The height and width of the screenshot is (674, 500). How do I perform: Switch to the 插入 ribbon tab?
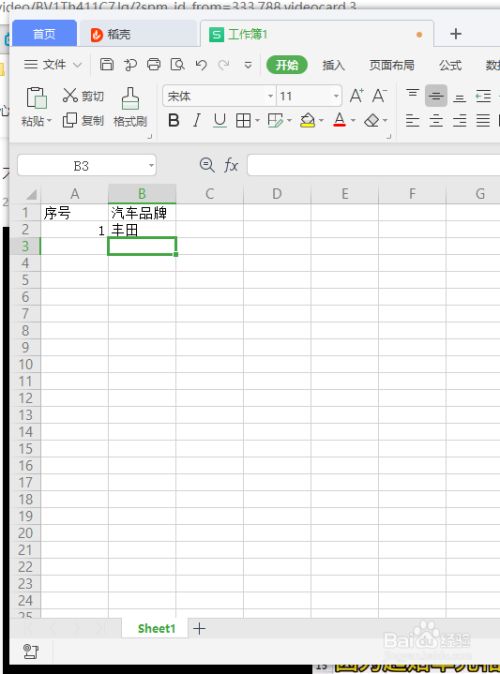tap(334, 65)
